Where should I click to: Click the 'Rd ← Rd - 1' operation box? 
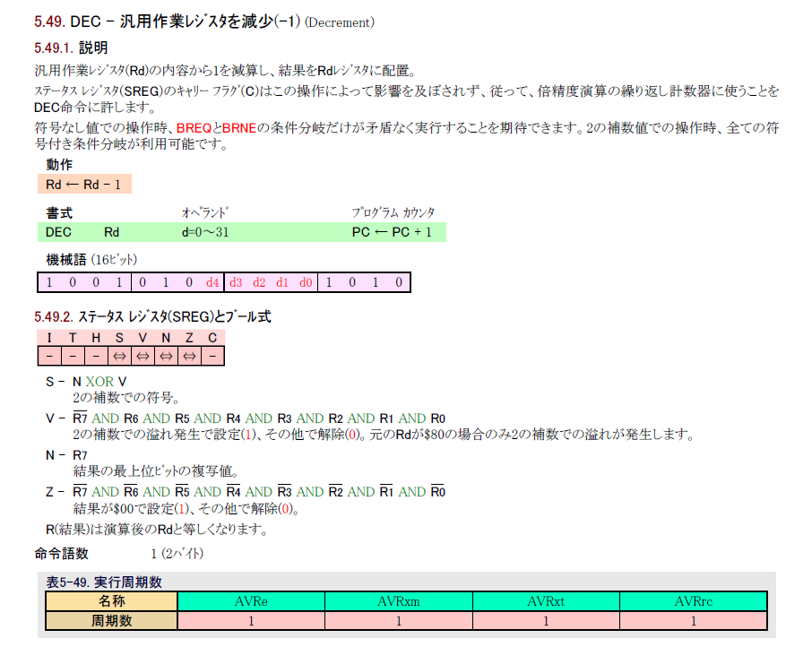83,185
